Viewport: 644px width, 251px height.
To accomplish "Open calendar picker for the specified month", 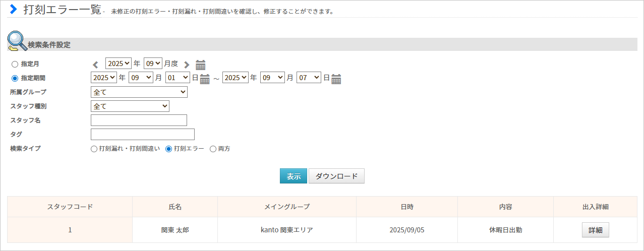I will (201, 65).
